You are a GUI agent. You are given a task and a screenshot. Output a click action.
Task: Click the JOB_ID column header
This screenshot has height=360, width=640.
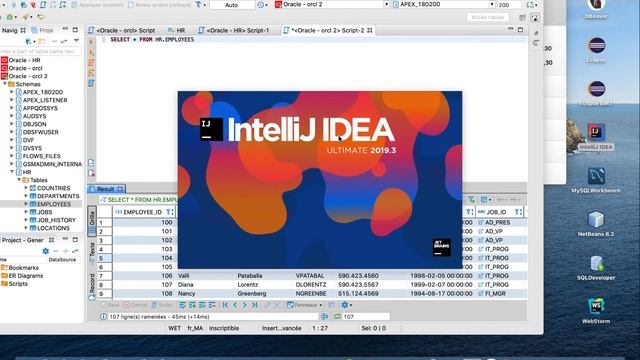point(496,212)
